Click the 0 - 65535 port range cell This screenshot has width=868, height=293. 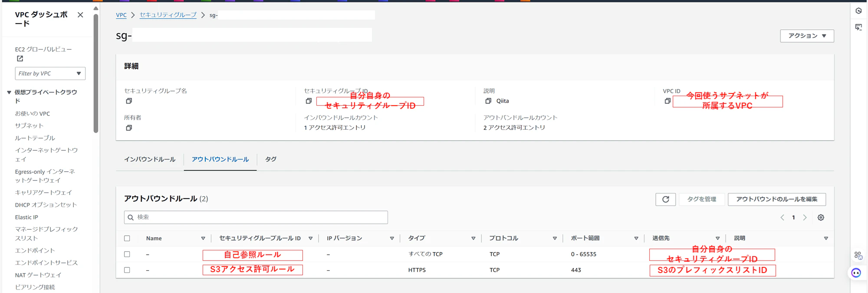[584, 254]
